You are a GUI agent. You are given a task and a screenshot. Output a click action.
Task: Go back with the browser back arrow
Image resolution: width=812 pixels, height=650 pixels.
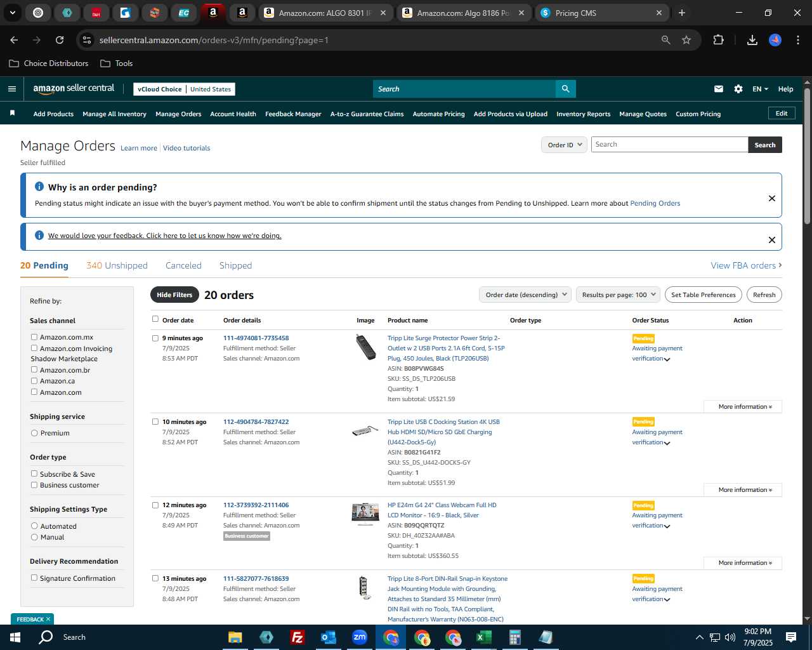pyautogui.click(x=14, y=40)
